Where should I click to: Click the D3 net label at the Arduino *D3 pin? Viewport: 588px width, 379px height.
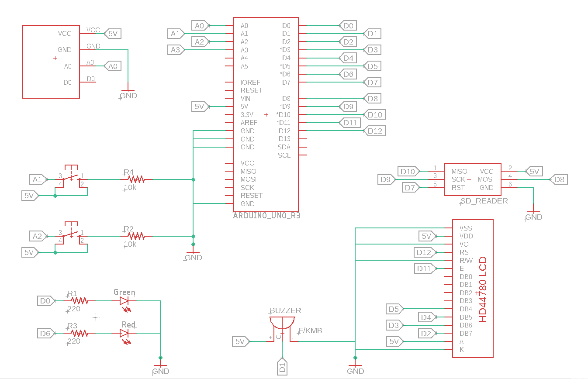click(372, 50)
